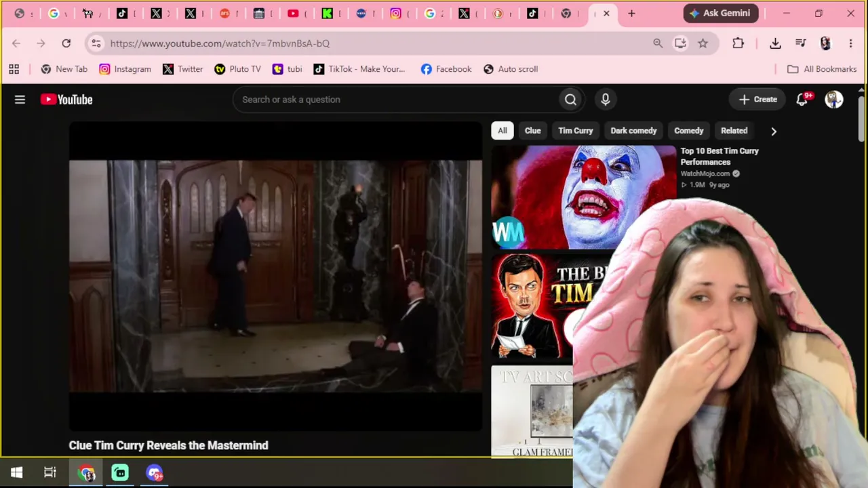The height and width of the screenshot is (488, 868).
Task: Bookmark this page with the star icon
Action: coord(703,43)
